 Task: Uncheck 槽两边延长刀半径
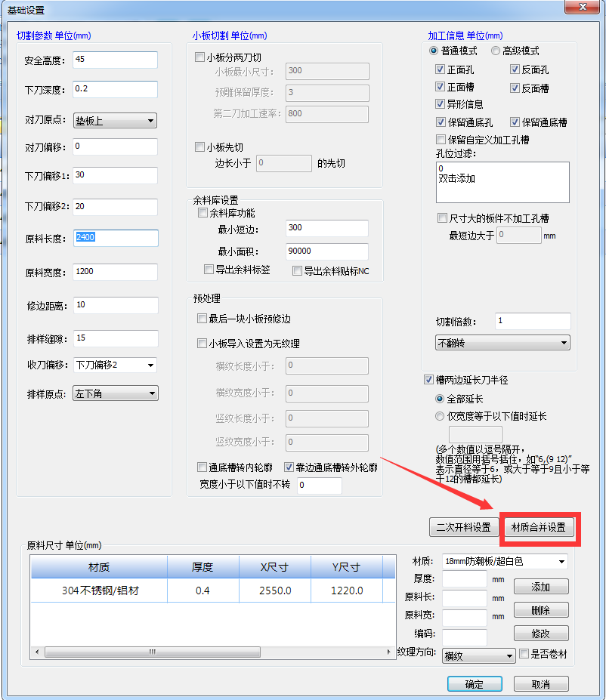428,380
